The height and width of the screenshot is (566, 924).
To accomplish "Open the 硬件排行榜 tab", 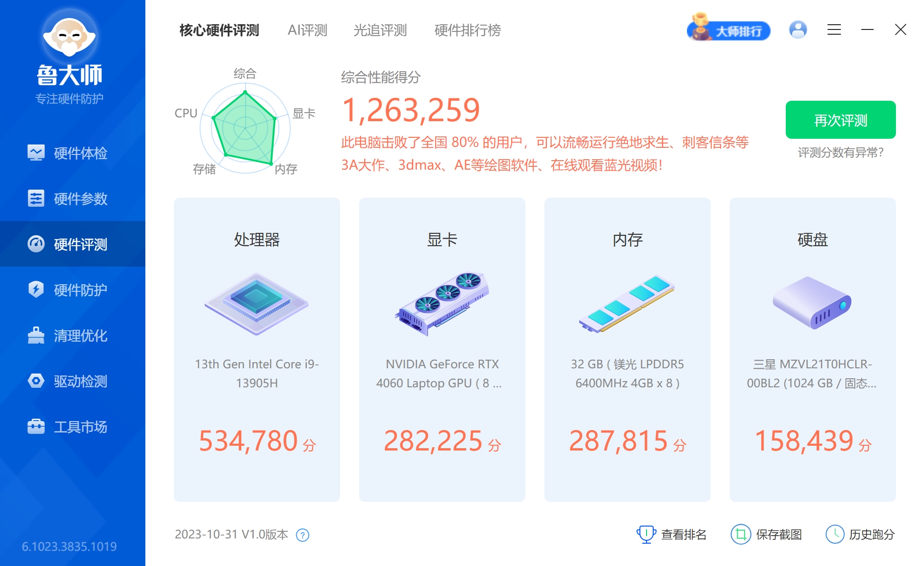I will [467, 30].
